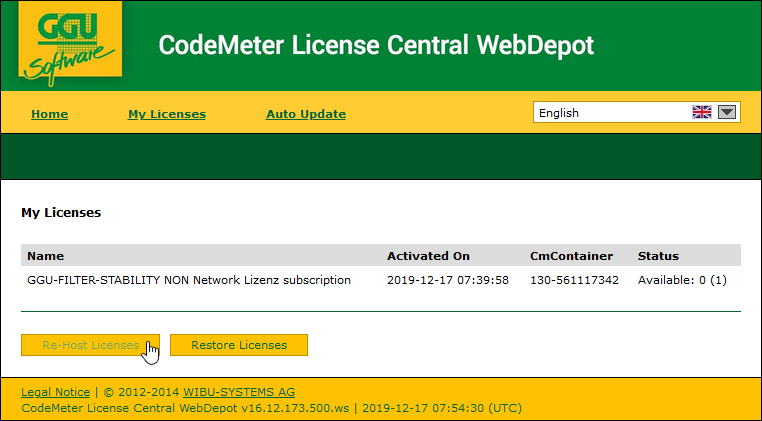Open My Licenses in the navigation bar
This screenshot has height=421, width=762.
click(x=167, y=114)
